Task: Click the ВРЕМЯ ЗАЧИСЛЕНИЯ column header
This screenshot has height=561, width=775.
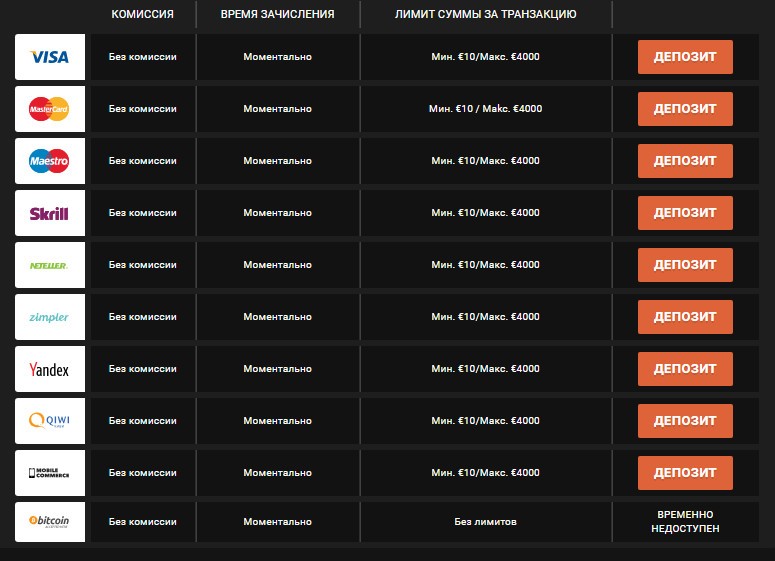Action: tap(277, 14)
